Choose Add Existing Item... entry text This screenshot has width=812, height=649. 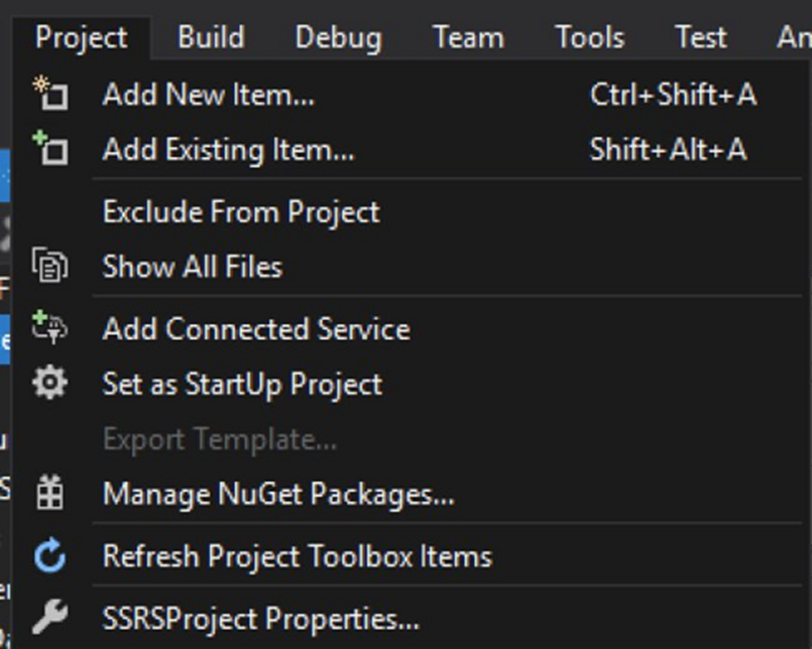[x=228, y=149]
